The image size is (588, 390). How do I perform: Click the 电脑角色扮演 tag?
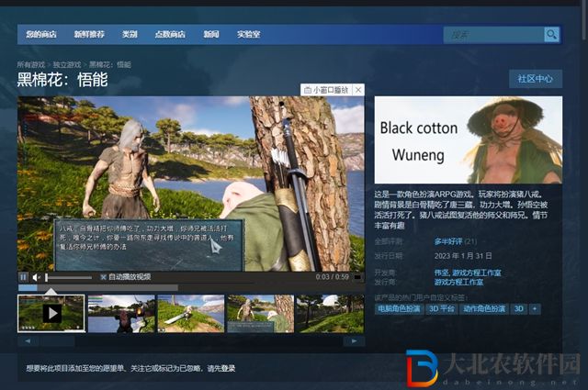[399, 308]
